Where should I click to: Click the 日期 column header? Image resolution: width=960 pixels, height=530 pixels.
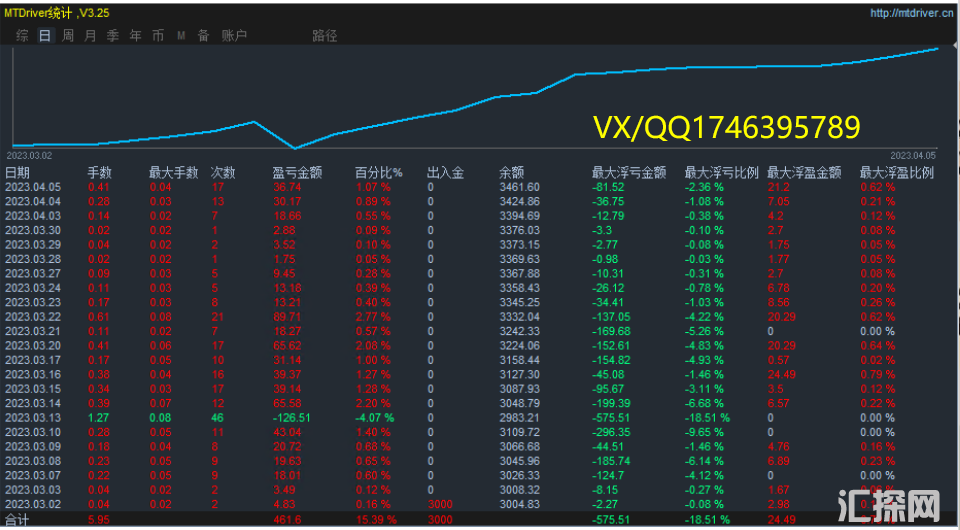tap(19, 172)
